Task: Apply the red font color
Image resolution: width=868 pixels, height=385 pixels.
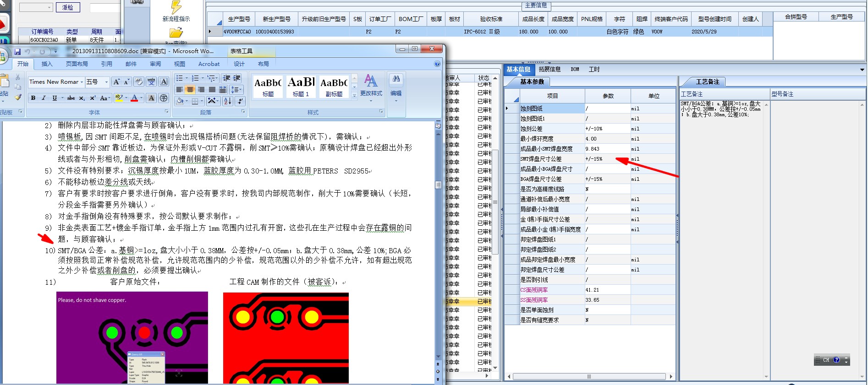Action: tap(134, 98)
